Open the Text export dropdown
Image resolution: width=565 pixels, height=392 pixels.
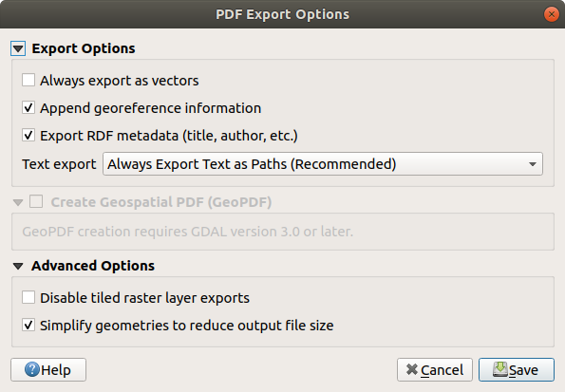(323, 164)
